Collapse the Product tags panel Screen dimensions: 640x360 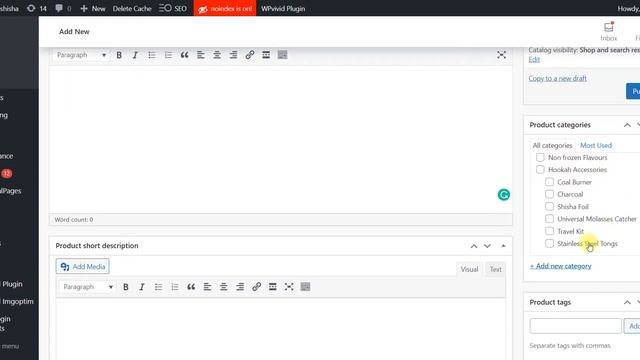[627, 302]
